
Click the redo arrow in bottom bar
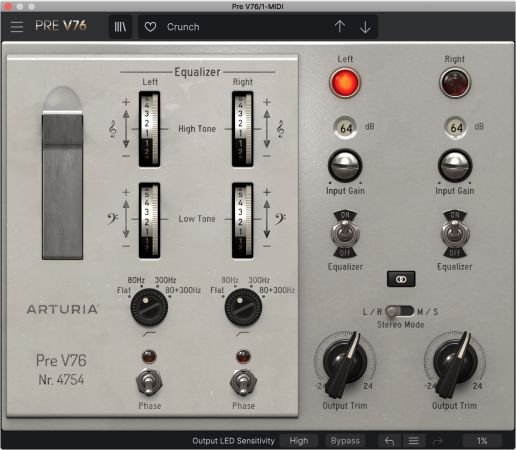point(438,441)
